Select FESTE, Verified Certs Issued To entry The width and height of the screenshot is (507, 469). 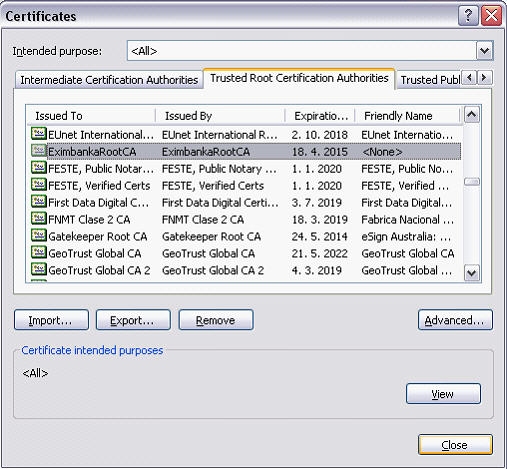click(x=99, y=186)
